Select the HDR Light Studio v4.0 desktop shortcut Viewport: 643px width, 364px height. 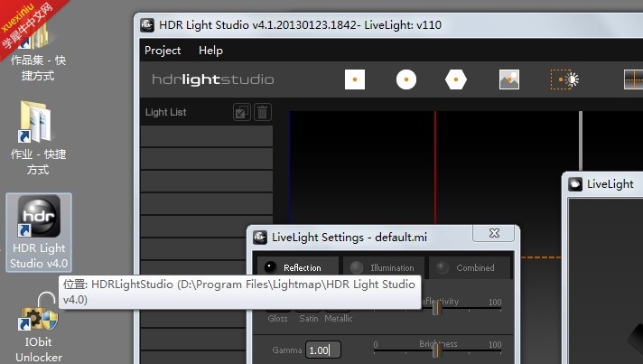[x=39, y=232]
